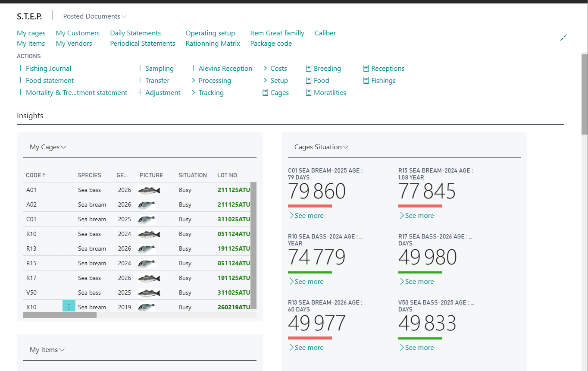Open the My Items panel dropdown
This screenshot has width=588, height=371.
click(47, 350)
